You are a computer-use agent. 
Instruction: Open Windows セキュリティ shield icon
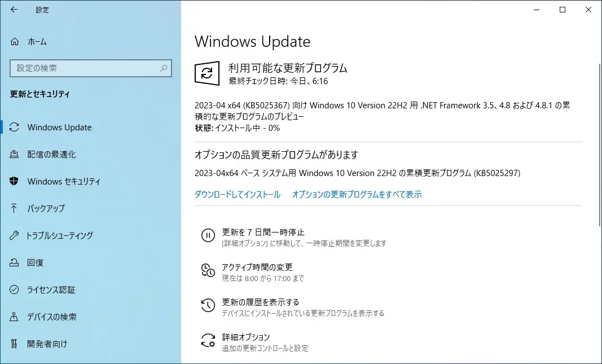click(x=13, y=181)
